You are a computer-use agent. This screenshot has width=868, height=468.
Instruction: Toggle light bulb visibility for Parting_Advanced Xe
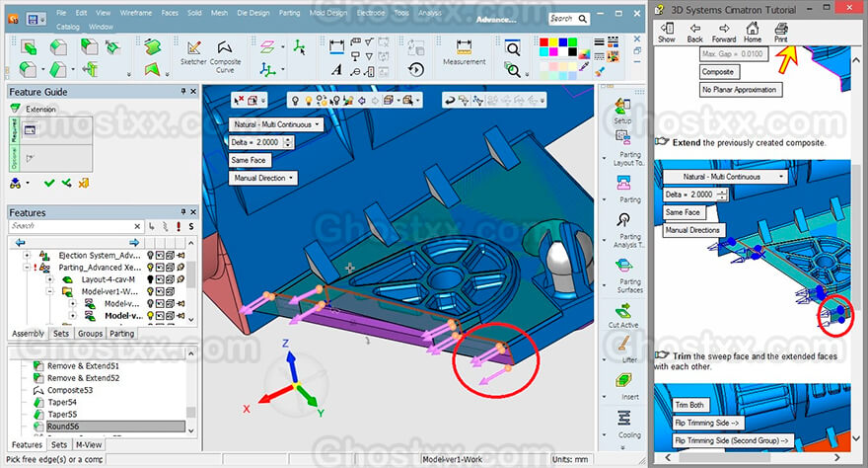coord(150,268)
